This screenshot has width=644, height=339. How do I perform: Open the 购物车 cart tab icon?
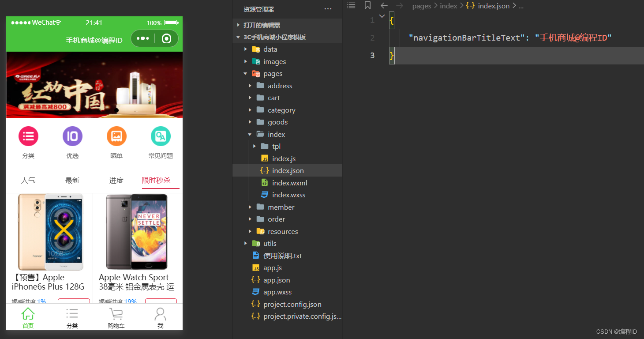pos(116,314)
